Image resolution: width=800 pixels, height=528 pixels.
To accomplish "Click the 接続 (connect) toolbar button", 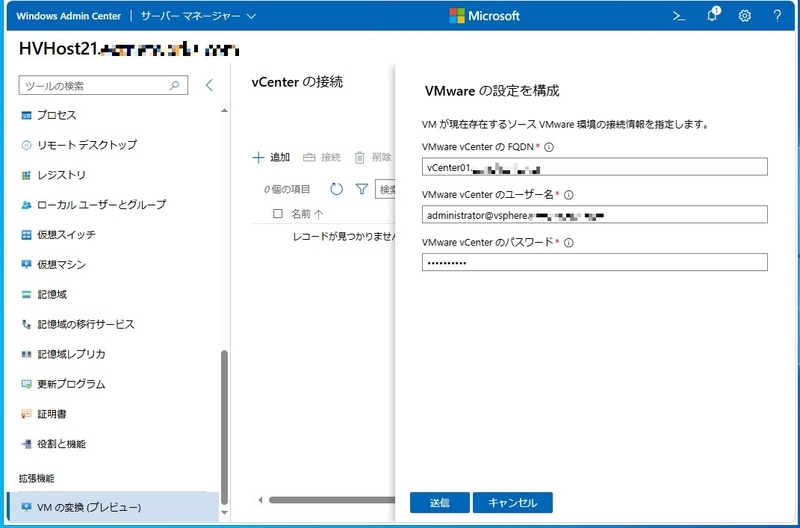I will tap(321, 157).
